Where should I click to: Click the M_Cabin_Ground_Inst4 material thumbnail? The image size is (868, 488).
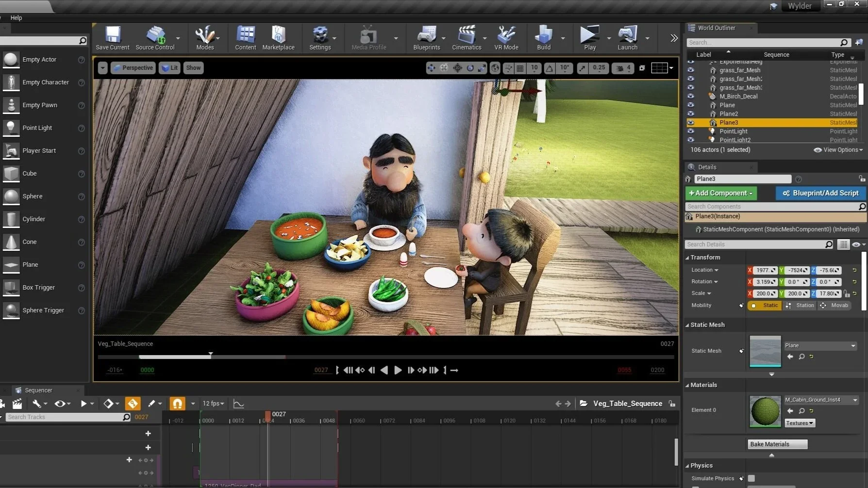(765, 411)
